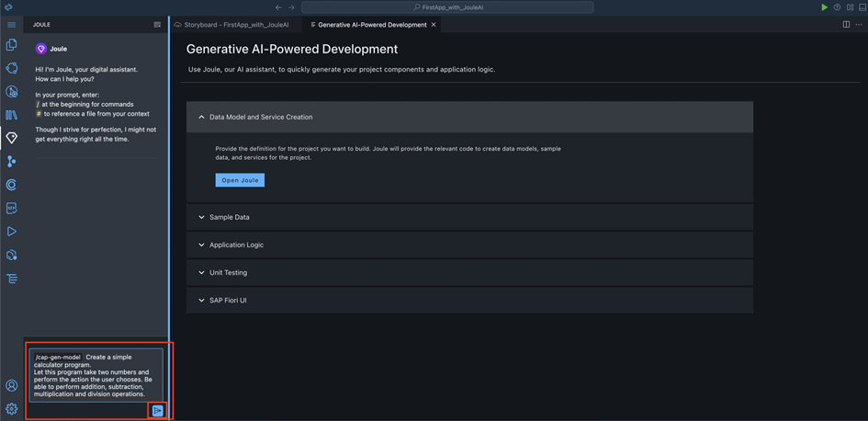Collapse the Data Model and Service Creation section
Screen dimensions: 868x421
pyautogui.click(x=202, y=117)
